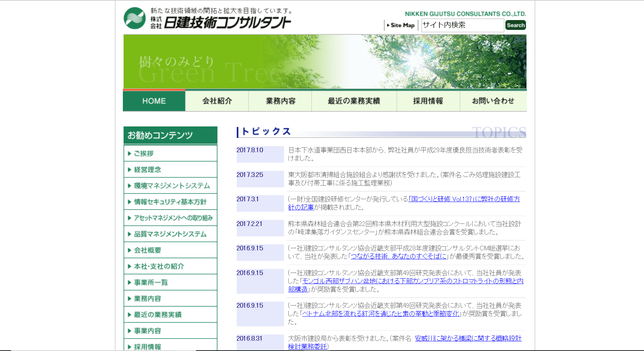
Task: Open the ベトナム北部を流れる紅河 paper link
Action: (381, 314)
